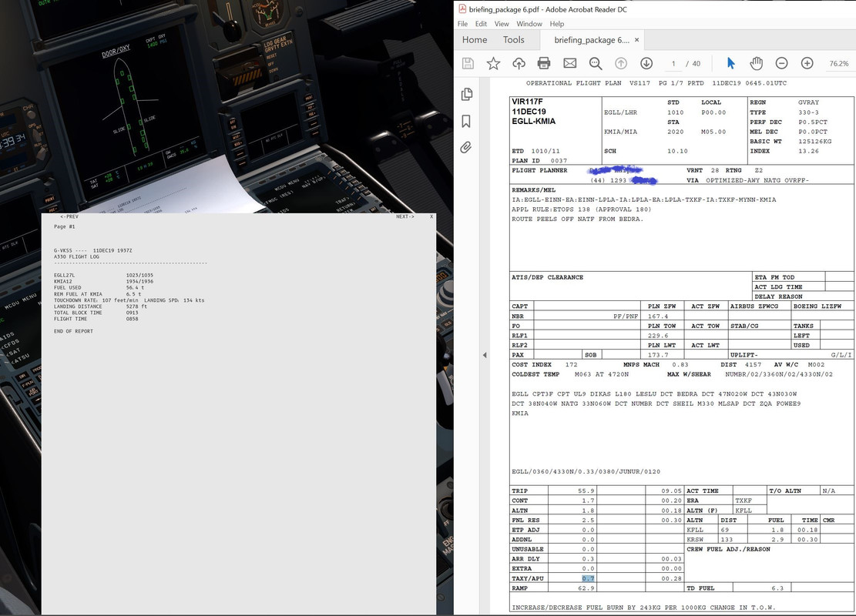
Task: Open the bookmarks panel icon
Action: tap(466, 121)
